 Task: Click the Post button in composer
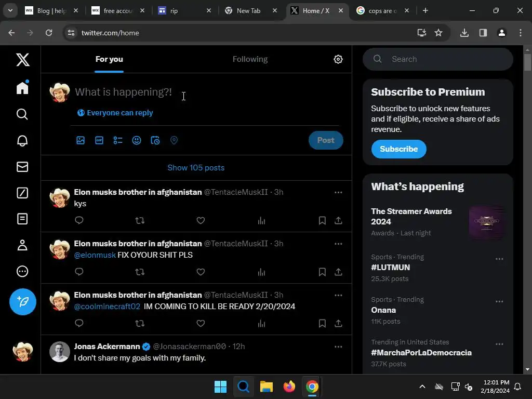(326, 140)
